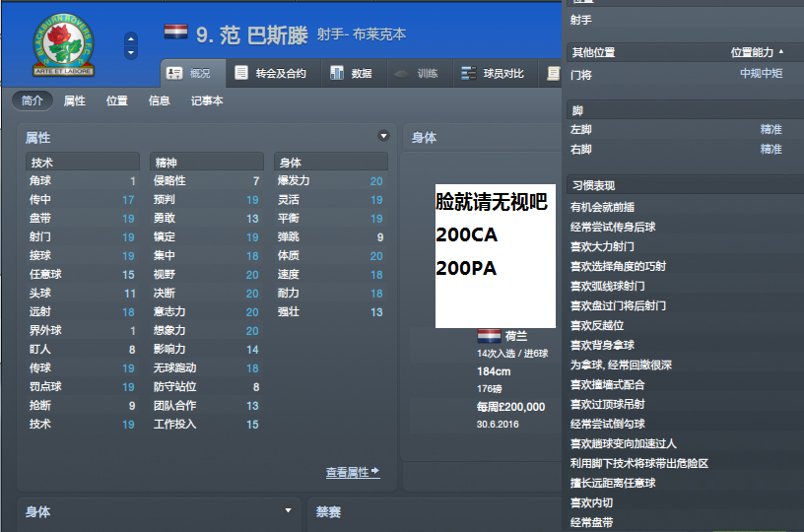Click the Netherlands flag next to 荷兰
804x532 pixels.
click(488, 336)
